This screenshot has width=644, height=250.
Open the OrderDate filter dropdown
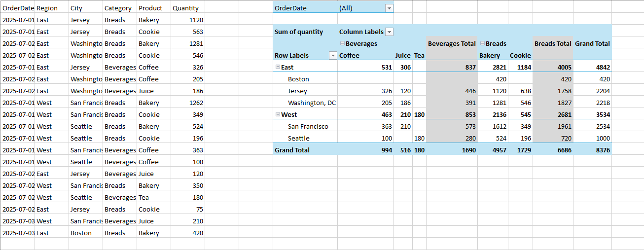tap(389, 8)
